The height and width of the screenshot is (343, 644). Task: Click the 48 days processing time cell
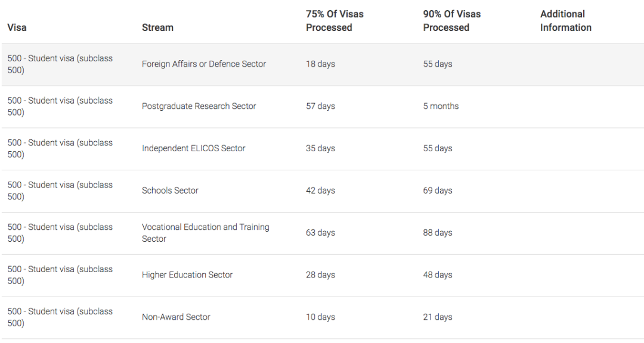coord(438,275)
